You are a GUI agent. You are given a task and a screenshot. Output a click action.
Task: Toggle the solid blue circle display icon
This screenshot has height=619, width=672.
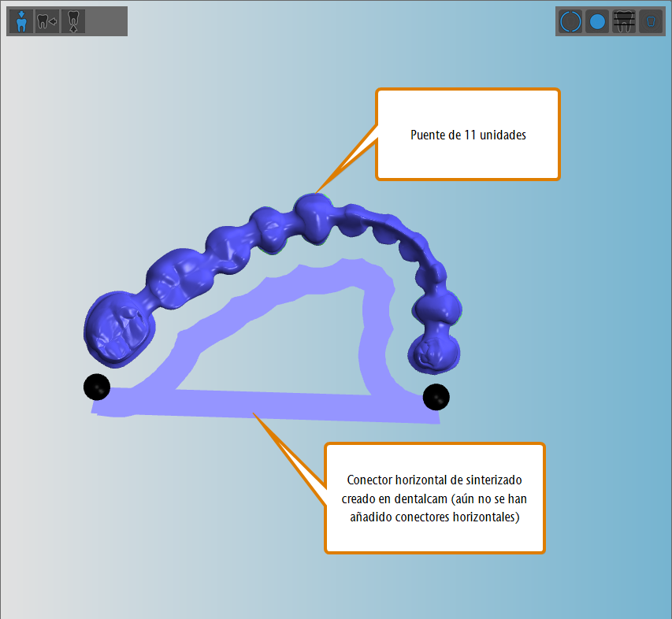tap(597, 21)
